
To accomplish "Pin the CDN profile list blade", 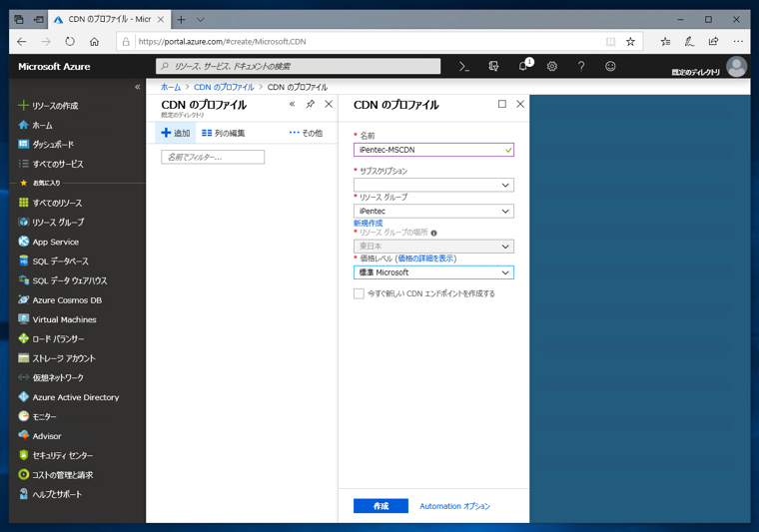I will click(x=311, y=104).
